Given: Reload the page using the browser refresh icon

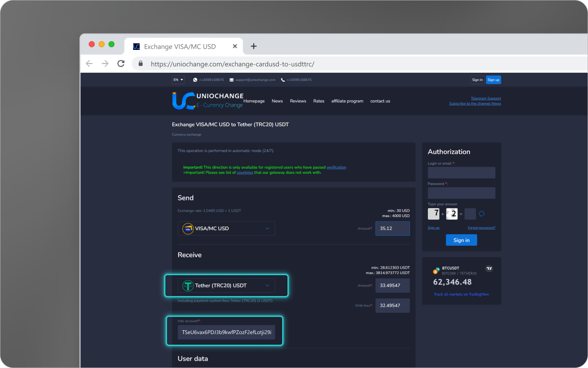Looking at the screenshot, I should [120, 64].
